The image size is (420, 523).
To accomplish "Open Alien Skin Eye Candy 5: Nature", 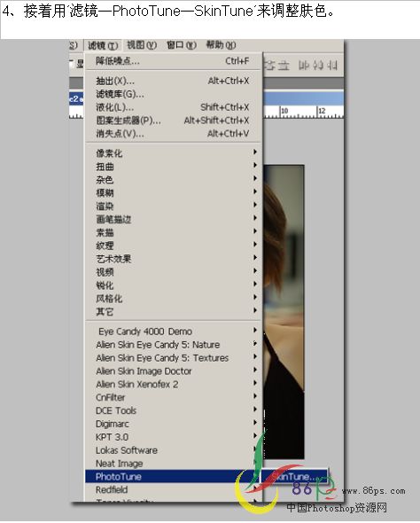I will click(x=174, y=345).
